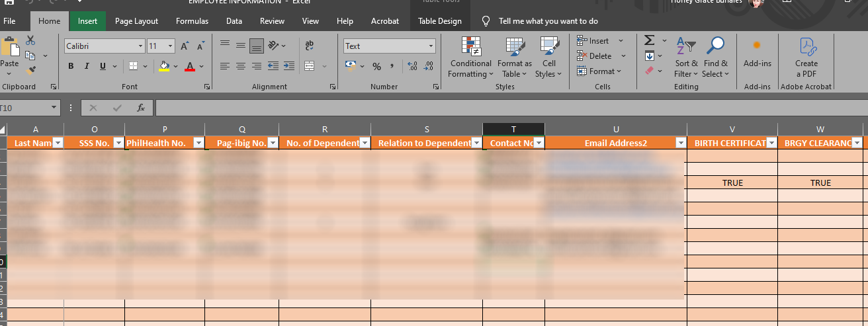The image size is (868, 326).
Task: Click the Center alignment icon
Action: coord(241,66)
